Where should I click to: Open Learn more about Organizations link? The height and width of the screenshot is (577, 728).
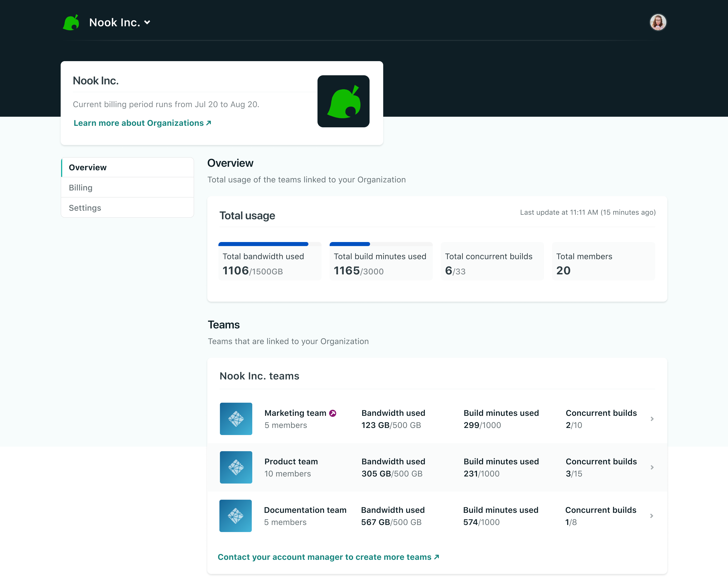tap(142, 123)
